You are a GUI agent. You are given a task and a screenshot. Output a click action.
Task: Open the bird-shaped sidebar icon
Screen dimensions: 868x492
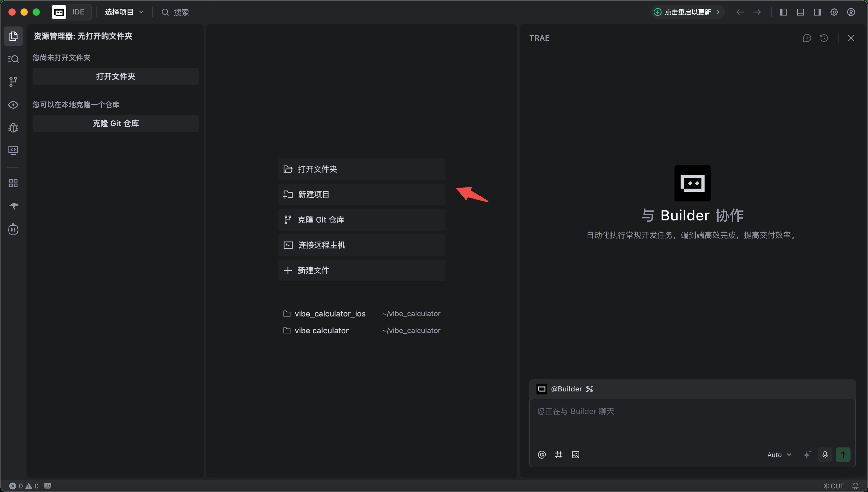(13, 206)
